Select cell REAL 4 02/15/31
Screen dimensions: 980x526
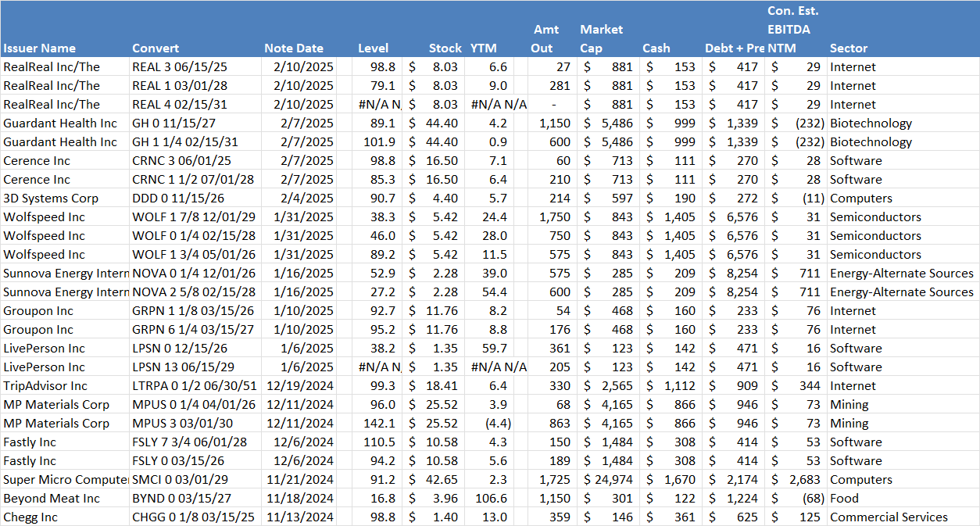181,105
